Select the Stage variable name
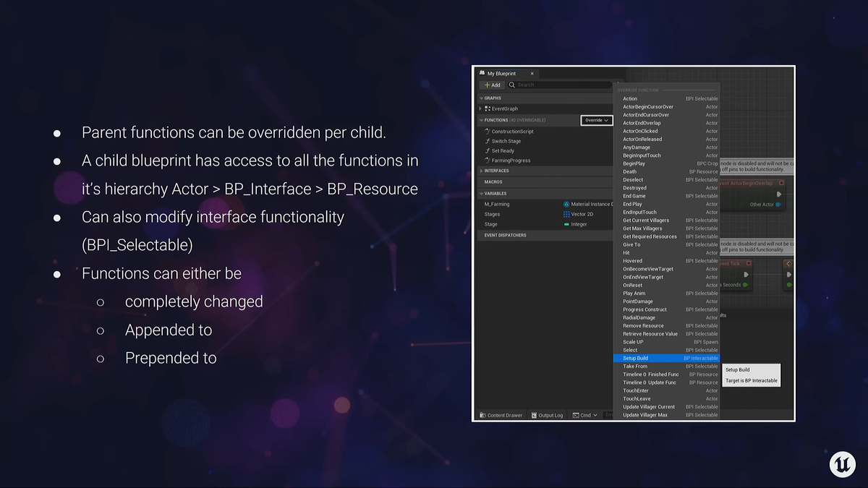868x488 pixels. (x=491, y=224)
